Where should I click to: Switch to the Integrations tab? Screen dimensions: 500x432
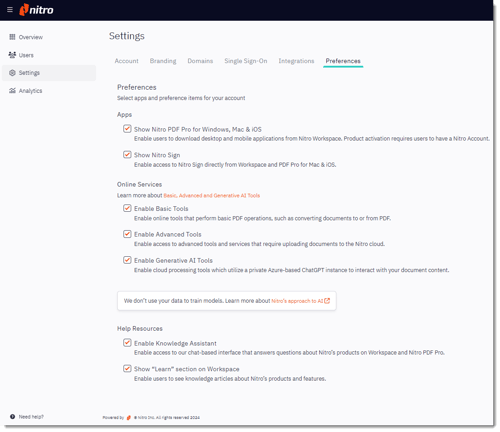pos(296,61)
